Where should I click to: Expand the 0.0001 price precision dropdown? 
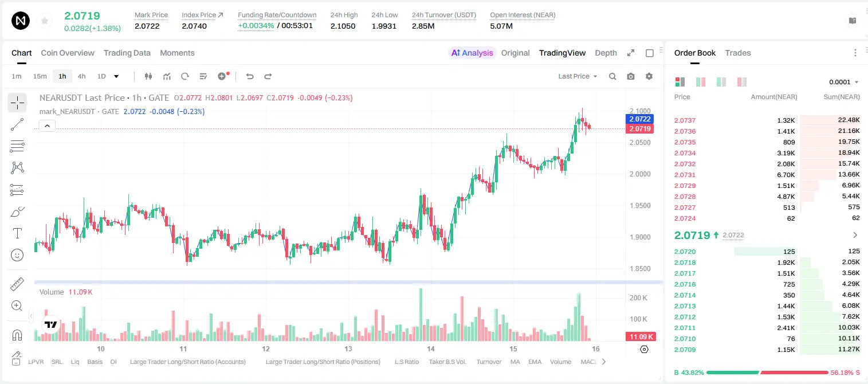[844, 82]
